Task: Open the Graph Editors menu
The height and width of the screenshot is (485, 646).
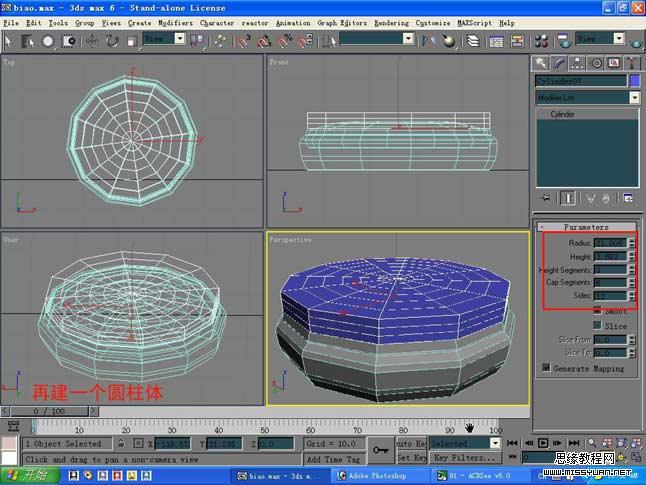Action: (x=342, y=23)
